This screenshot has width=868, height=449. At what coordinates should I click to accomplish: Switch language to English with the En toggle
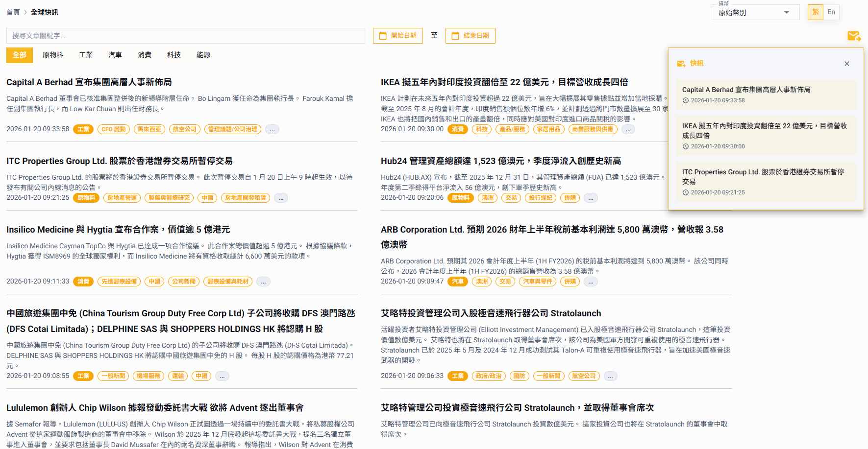click(831, 12)
